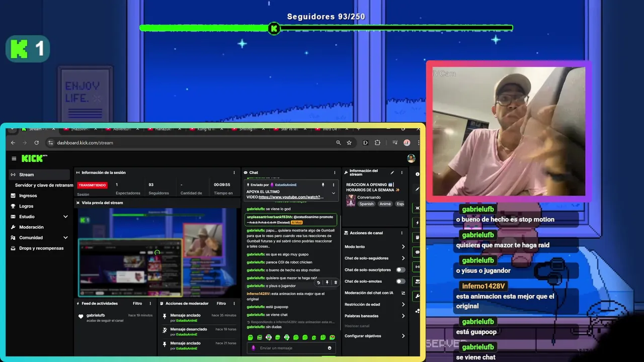Open the user avatar in Kick dashboard header

pos(411,158)
